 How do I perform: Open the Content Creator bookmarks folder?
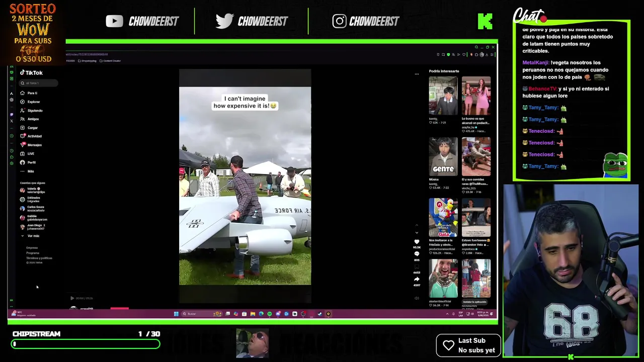110,61
